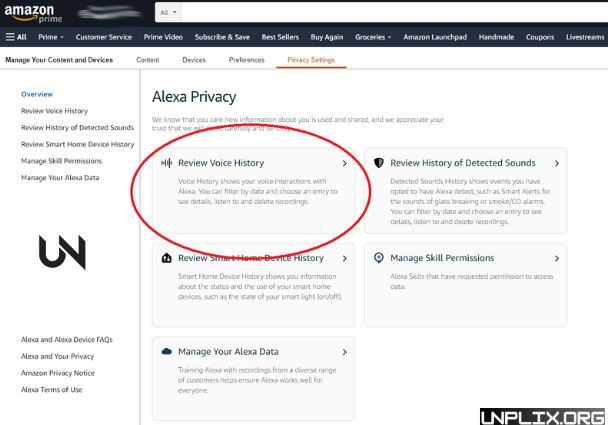
Task: Expand the Prime dropdown in navigation bar
Action: tap(50, 37)
